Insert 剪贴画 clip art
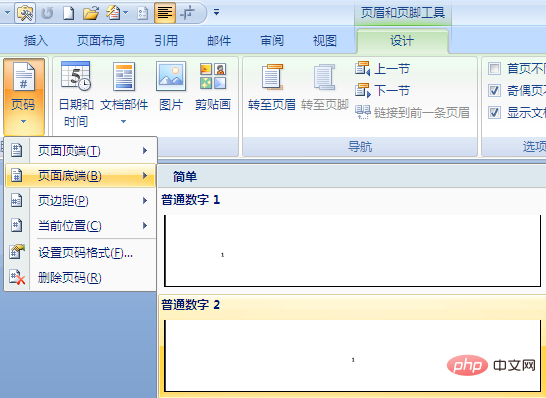Image resolution: width=546 pixels, height=398 pixels. click(x=213, y=86)
